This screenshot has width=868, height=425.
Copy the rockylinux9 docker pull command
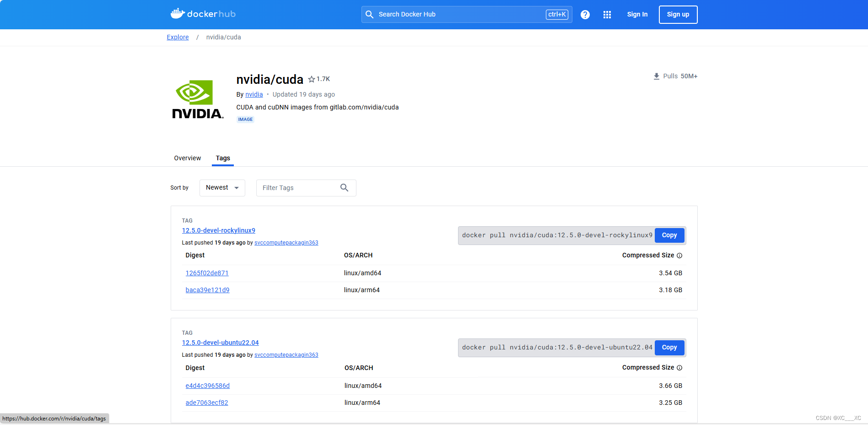pyautogui.click(x=669, y=235)
